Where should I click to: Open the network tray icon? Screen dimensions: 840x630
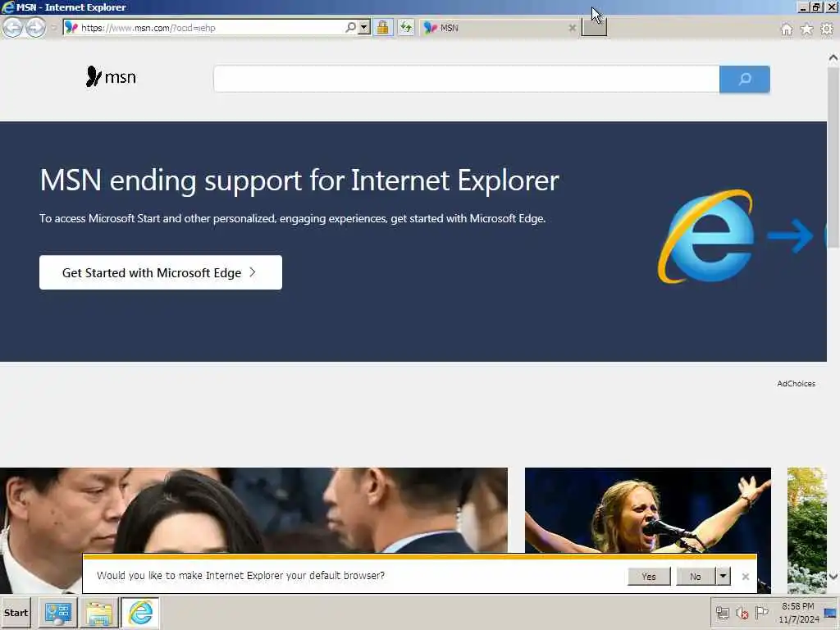coord(722,613)
